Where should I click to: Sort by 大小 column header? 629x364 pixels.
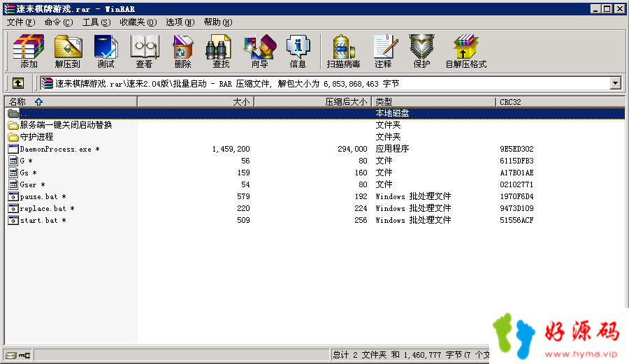click(x=196, y=102)
